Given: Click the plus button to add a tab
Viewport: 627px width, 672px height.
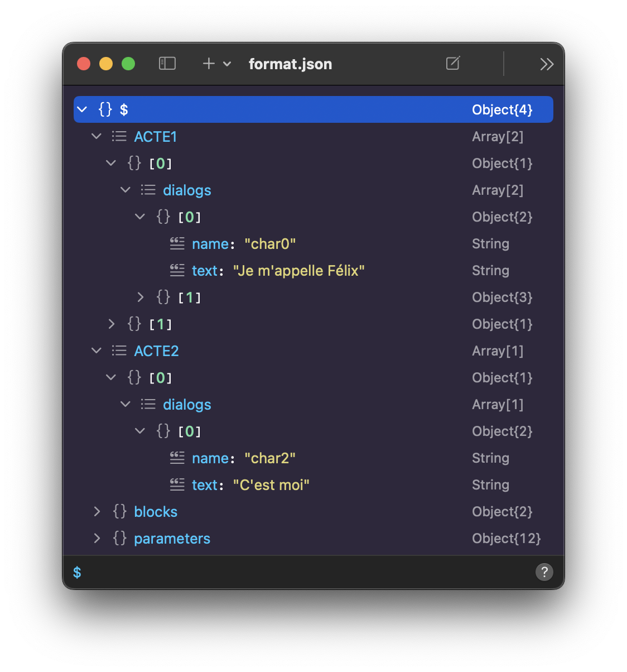Looking at the screenshot, I should point(209,64).
